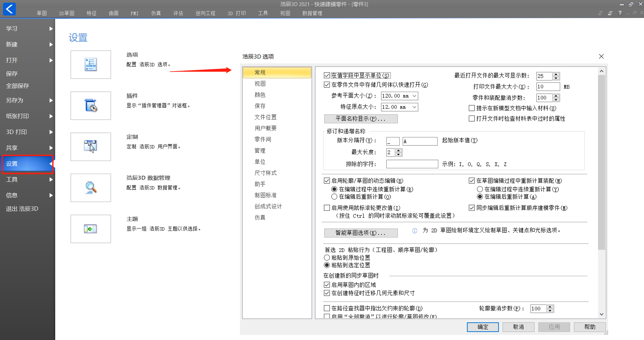644x340 pixels.
Task: Click the 取消 button
Action: coord(518,327)
